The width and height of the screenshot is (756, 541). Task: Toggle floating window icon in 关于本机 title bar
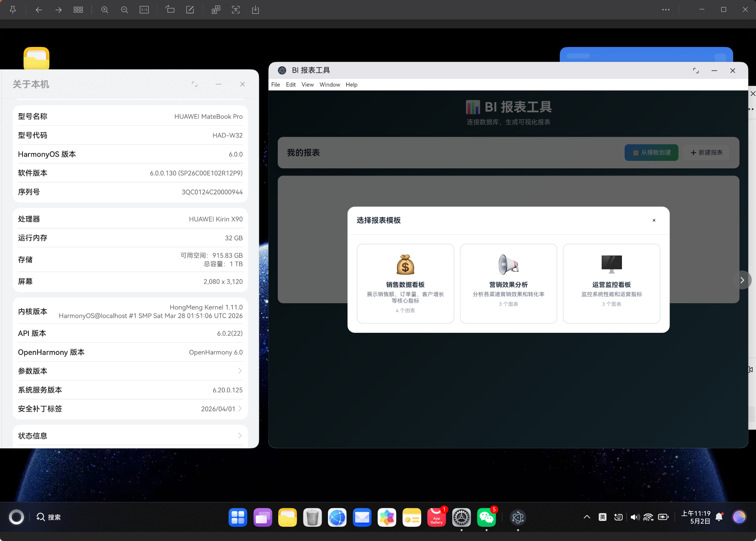click(195, 84)
